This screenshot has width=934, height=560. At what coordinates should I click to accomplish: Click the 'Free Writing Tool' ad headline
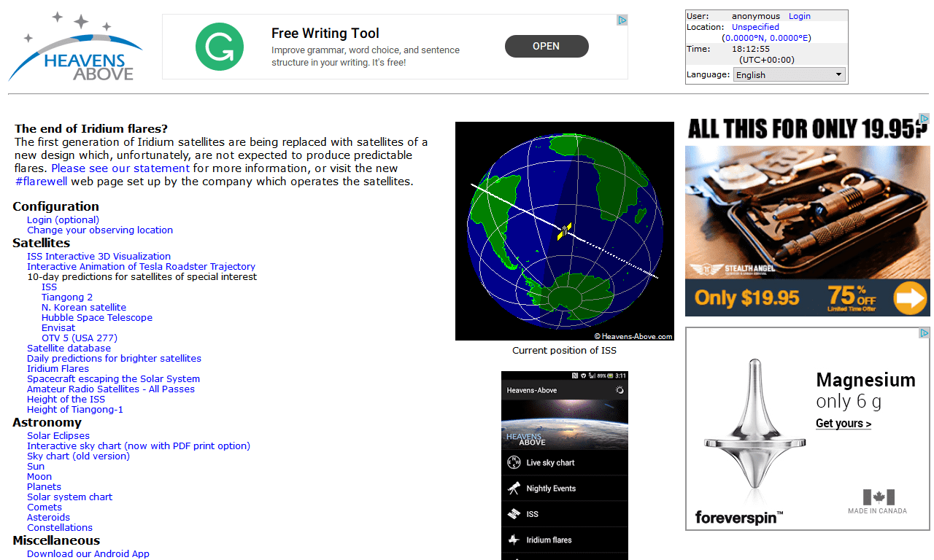[325, 33]
